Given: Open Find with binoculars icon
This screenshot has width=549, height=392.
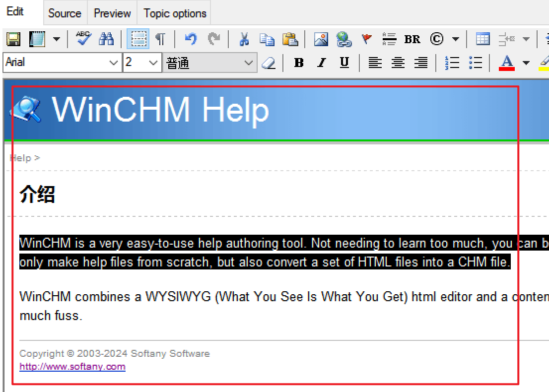Looking at the screenshot, I should point(106,39).
